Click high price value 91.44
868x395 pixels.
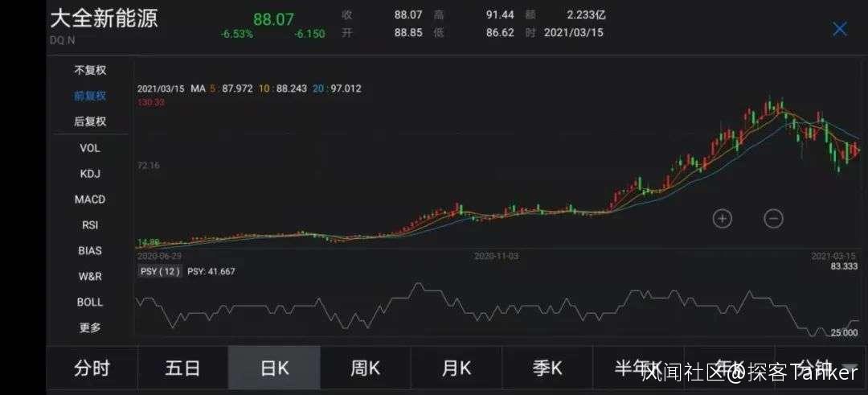click(x=501, y=14)
